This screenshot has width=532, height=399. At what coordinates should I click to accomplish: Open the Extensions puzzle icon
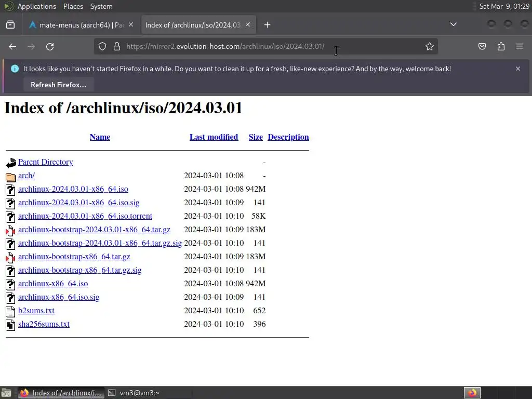(501, 46)
